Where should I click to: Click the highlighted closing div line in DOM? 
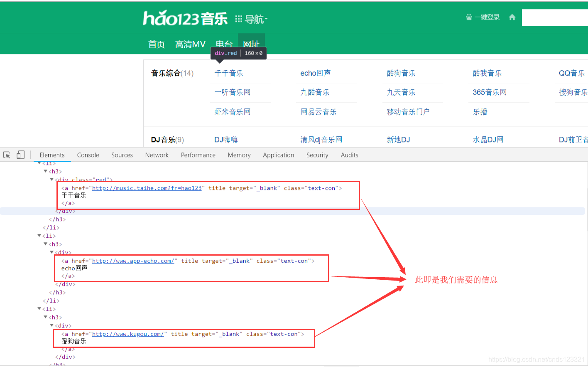(x=292, y=211)
